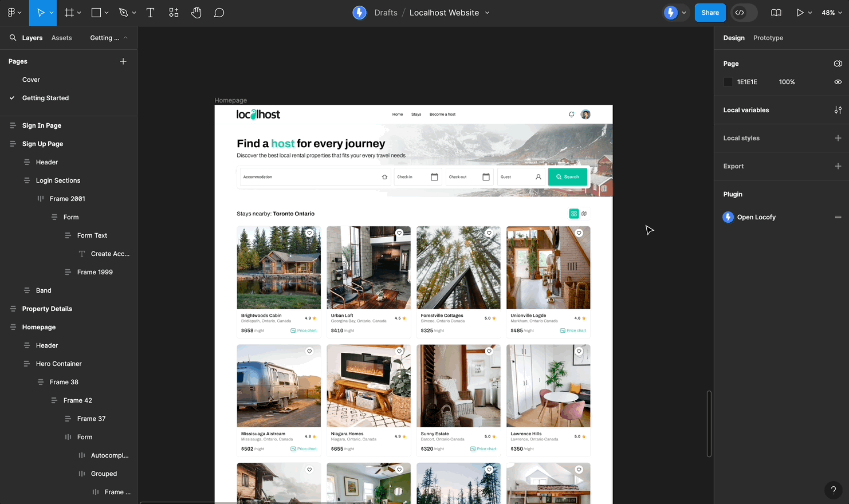This screenshot has height=504, width=849.
Task: Switch to grid view on Homepage
Action: [x=574, y=214]
